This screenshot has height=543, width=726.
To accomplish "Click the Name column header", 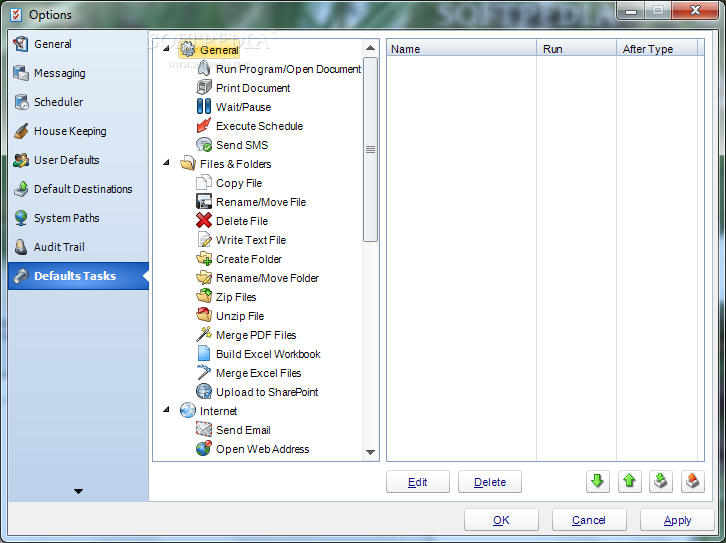I will (x=462, y=49).
